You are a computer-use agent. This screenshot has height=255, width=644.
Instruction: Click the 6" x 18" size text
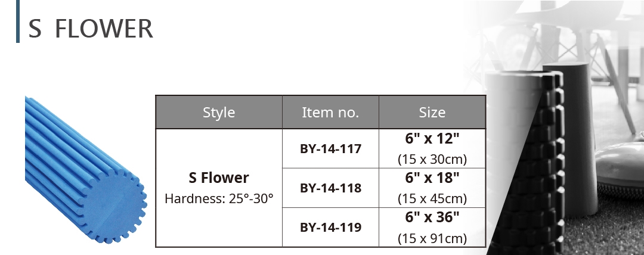432,178
